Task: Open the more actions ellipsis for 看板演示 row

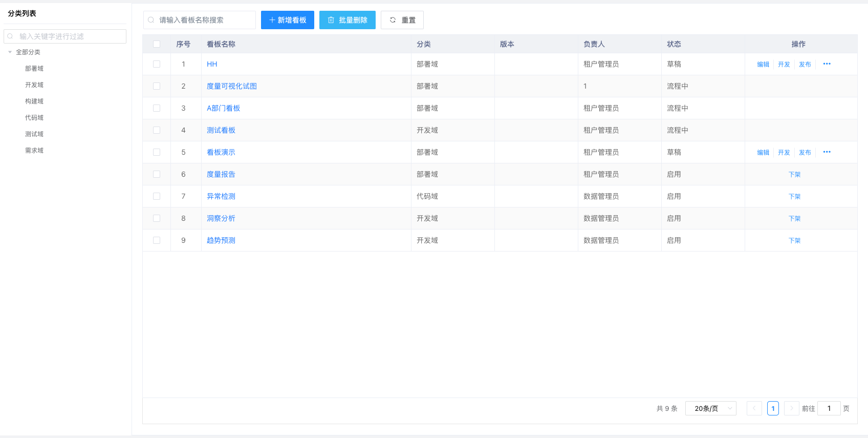Action: [827, 152]
